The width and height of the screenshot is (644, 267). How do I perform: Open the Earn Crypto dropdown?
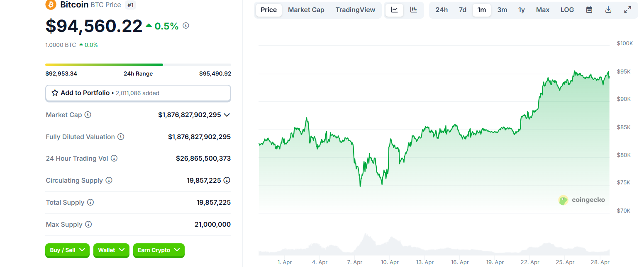159,250
